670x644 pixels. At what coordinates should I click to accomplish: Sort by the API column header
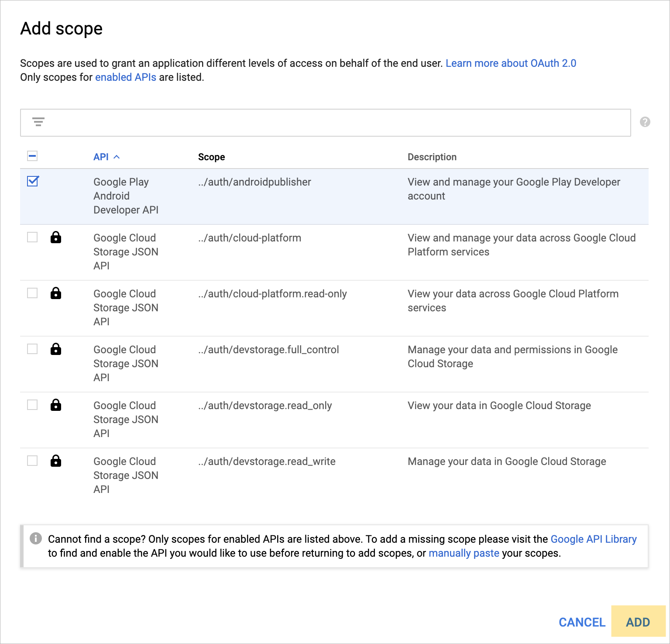pyautogui.click(x=101, y=157)
